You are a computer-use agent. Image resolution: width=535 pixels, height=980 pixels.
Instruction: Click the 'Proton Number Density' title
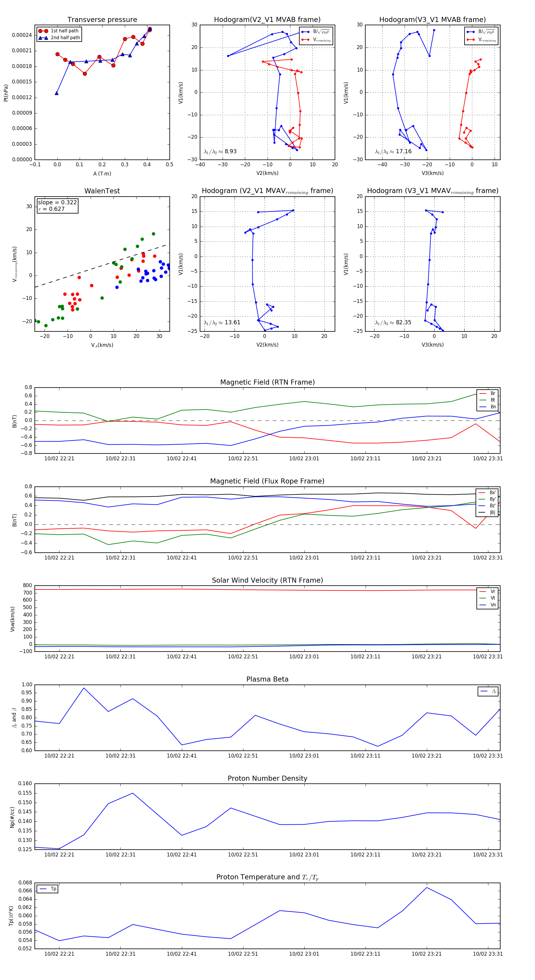pyautogui.click(x=267, y=778)
